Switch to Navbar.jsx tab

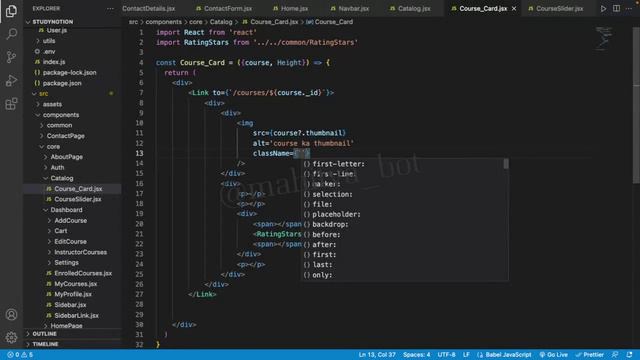click(x=349, y=9)
